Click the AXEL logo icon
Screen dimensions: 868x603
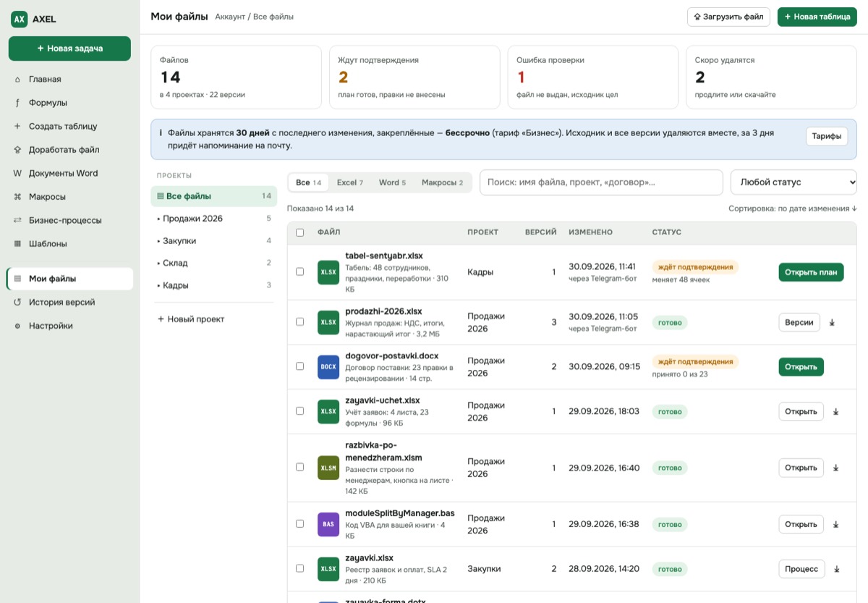(x=19, y=20)
